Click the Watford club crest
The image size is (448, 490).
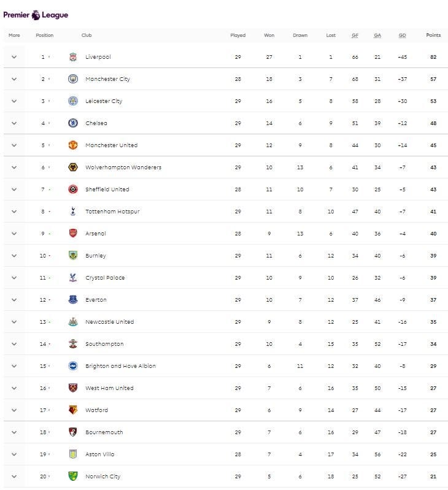pos(73,410)
